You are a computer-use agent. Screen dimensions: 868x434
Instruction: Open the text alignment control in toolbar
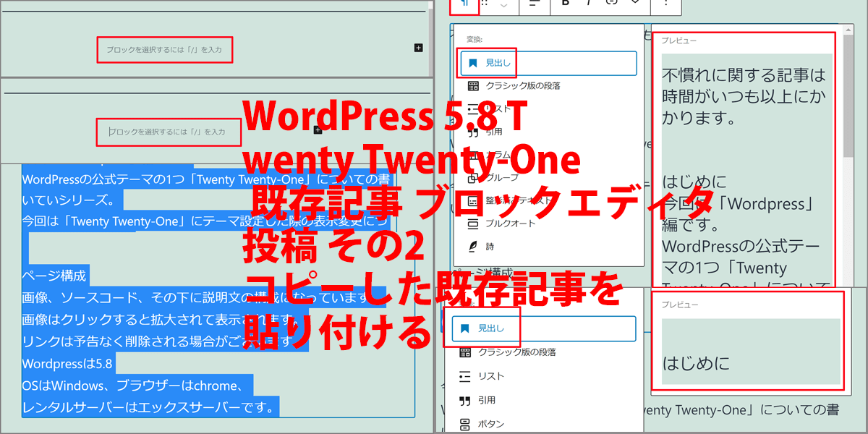[x=534, y=4]
